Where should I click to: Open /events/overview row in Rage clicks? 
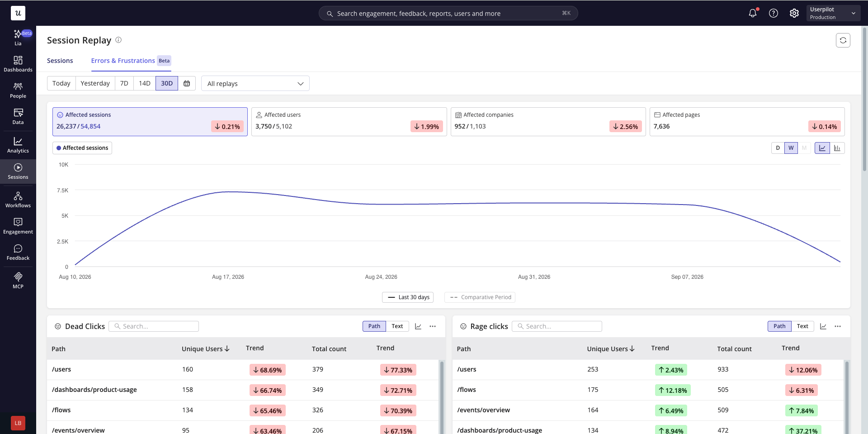648,410
